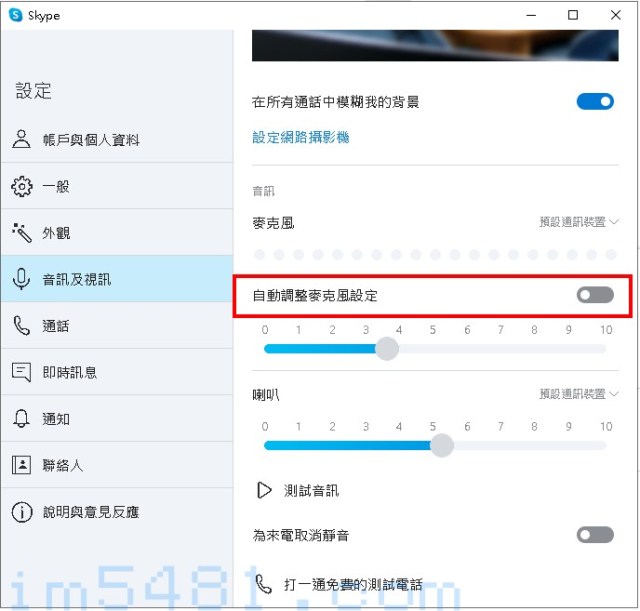Screen dimensions: 640x611
Task: Click the magic wand icon for 外觀
Action: coord(21,233)
